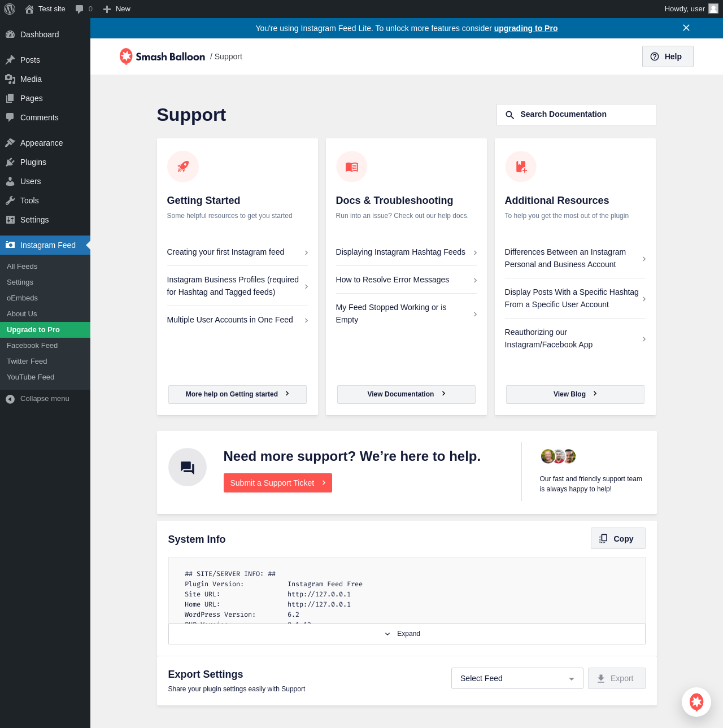This screenshot has width=723, height=728.
Task: Click the Additional Resources bookmark icon
Action: coord(521,167)
